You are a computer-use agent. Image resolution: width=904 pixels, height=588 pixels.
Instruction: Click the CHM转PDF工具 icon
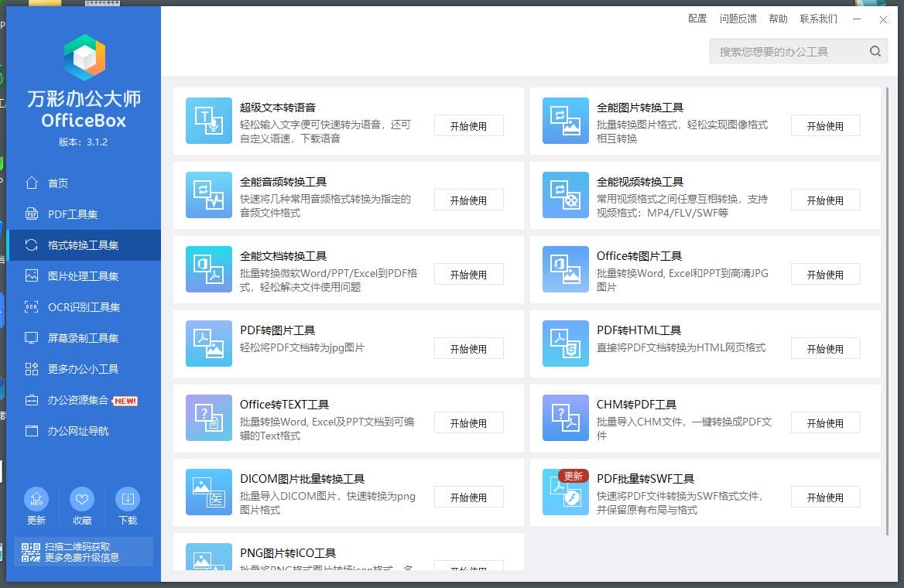[565, 418]
